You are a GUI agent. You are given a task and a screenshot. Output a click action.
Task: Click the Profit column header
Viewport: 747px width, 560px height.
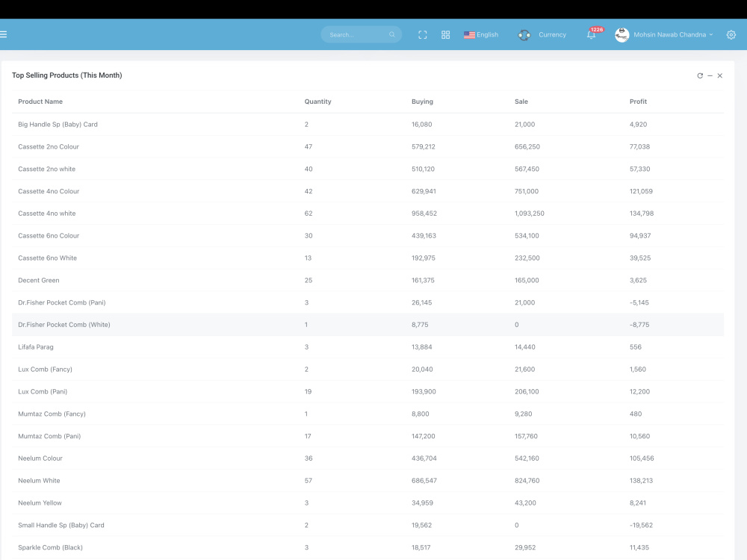(x=638, y=102)
